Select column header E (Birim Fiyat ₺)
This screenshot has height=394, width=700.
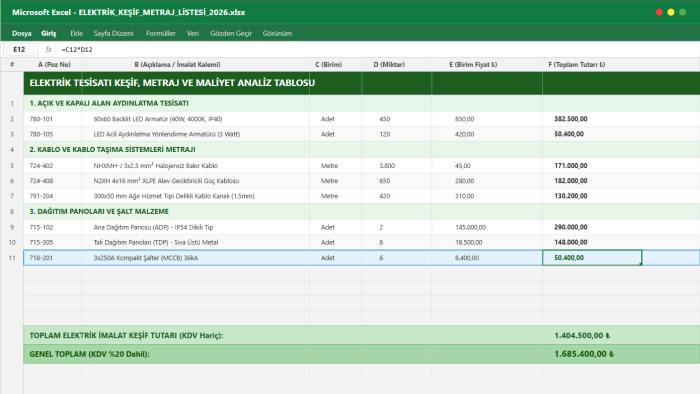click(473, 65)
